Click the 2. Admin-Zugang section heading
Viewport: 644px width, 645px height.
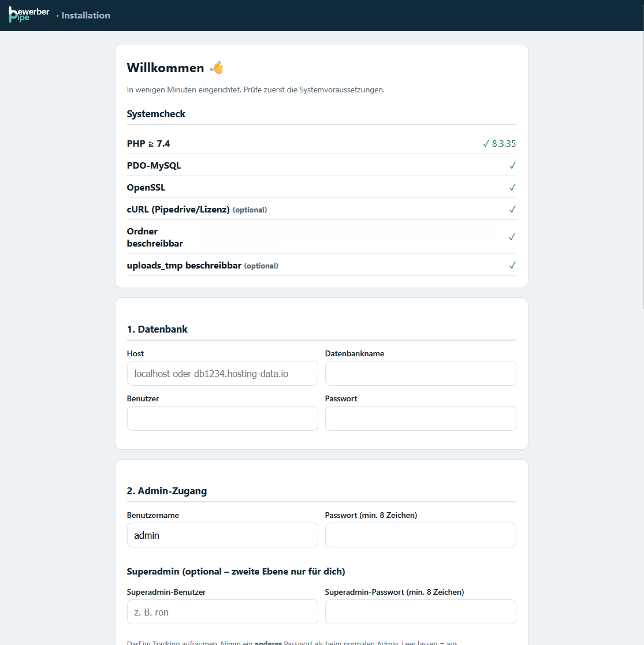[x=167, y=491]
